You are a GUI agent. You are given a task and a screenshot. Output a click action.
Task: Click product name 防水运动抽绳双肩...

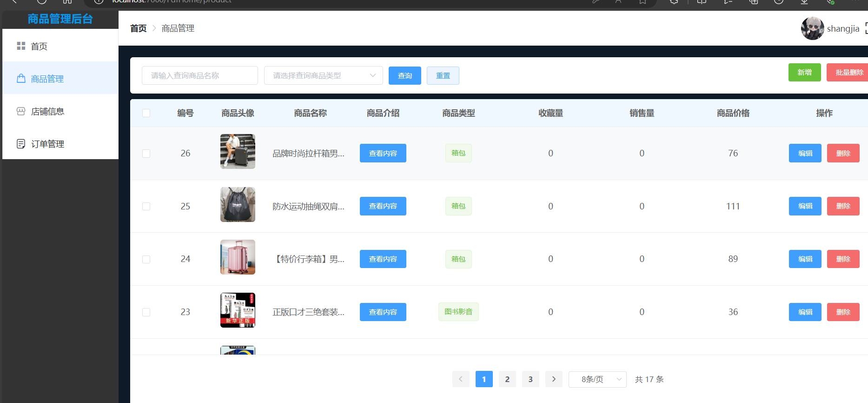[308, 206]
